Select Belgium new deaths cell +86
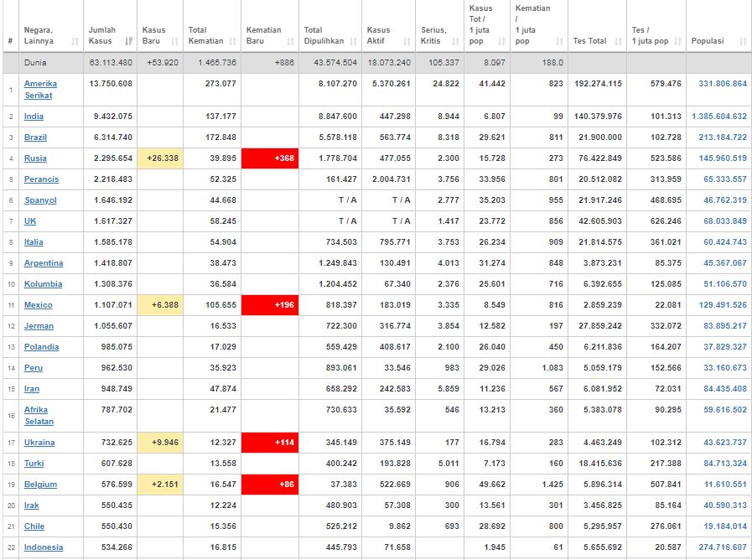The height and width of the screenshot is (560, 752). (x=270, y=485)
